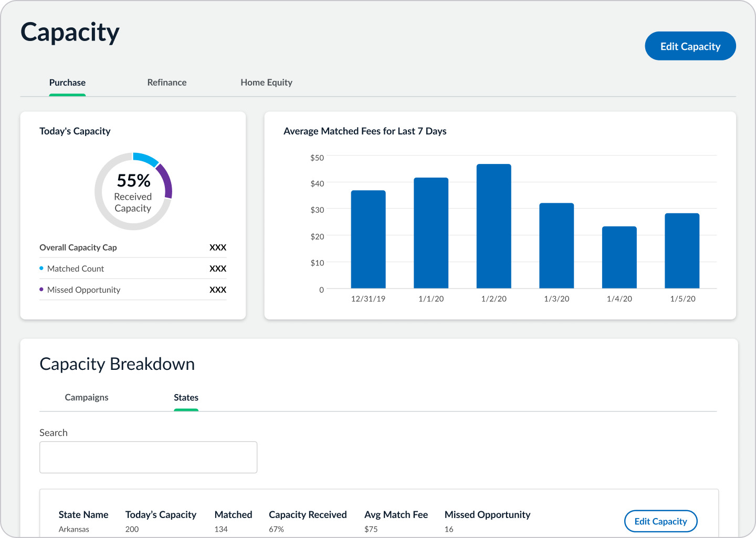
Task: Click the top Edit Capacity button
Action: [690, 46]
